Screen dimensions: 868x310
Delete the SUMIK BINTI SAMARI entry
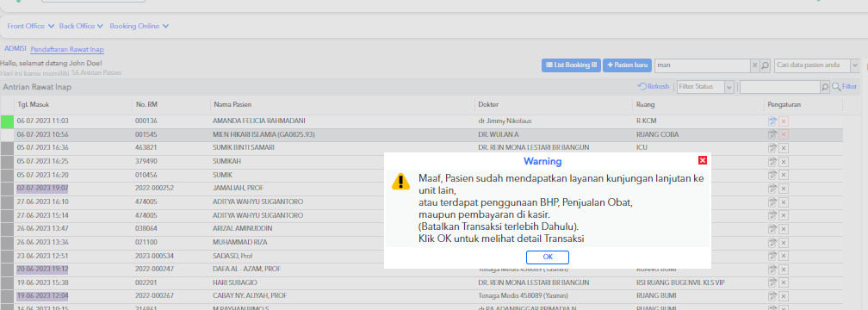tap(784, 148)
